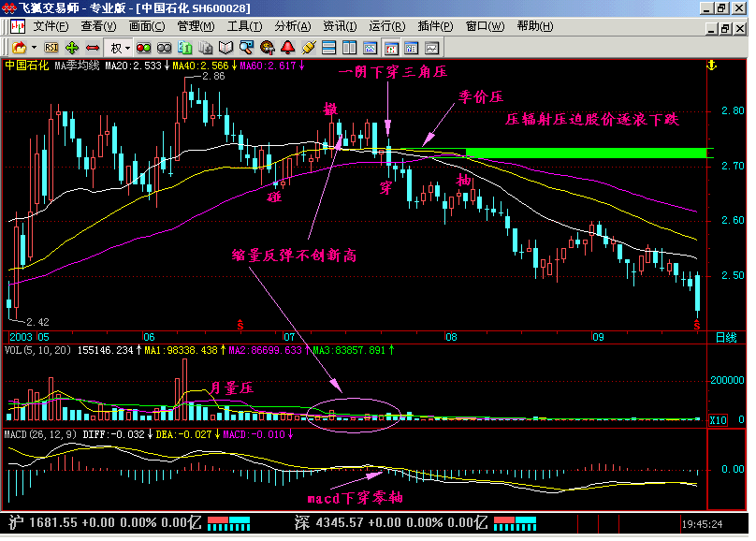Open the 工具(T) menu
Screen dimensions: 756x541
[x=244, y=26]
